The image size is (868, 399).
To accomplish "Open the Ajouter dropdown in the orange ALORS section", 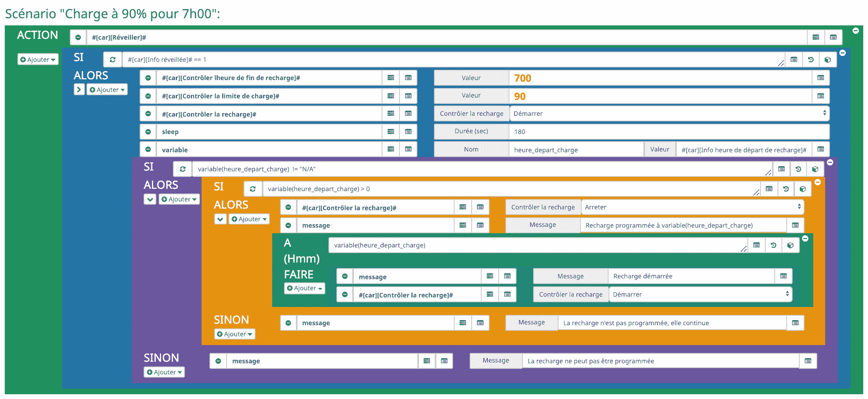I will point(249,219).
